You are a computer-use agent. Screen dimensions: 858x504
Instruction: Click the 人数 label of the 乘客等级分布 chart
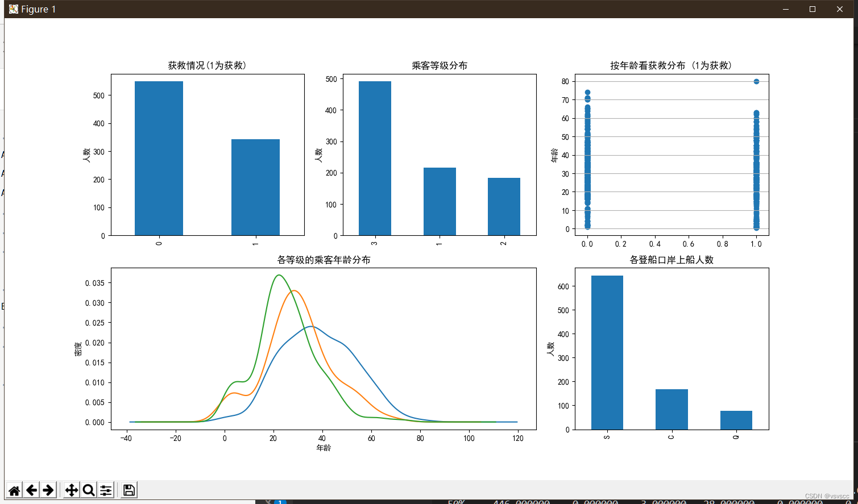[x=318, y=155]
